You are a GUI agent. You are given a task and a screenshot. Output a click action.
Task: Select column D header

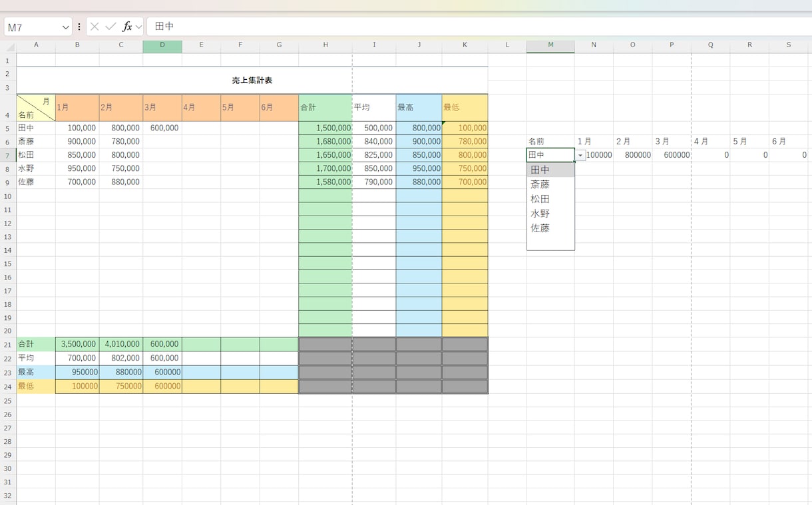(162, 45)
